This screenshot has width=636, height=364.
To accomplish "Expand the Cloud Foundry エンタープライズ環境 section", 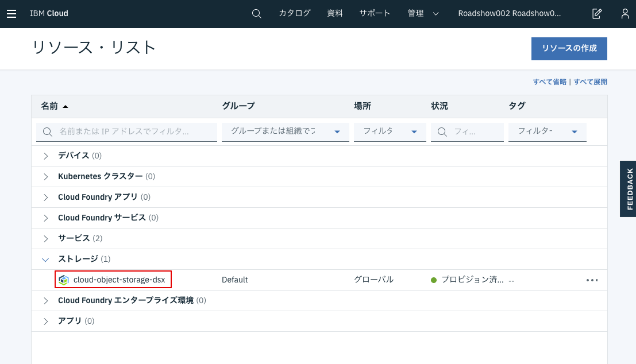I will point(46,301).
